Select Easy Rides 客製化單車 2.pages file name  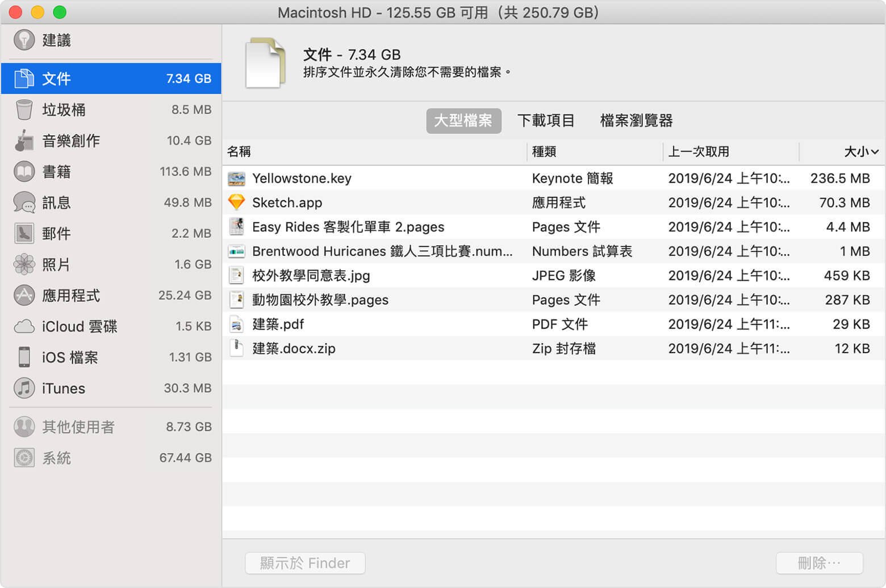(348, 227)
